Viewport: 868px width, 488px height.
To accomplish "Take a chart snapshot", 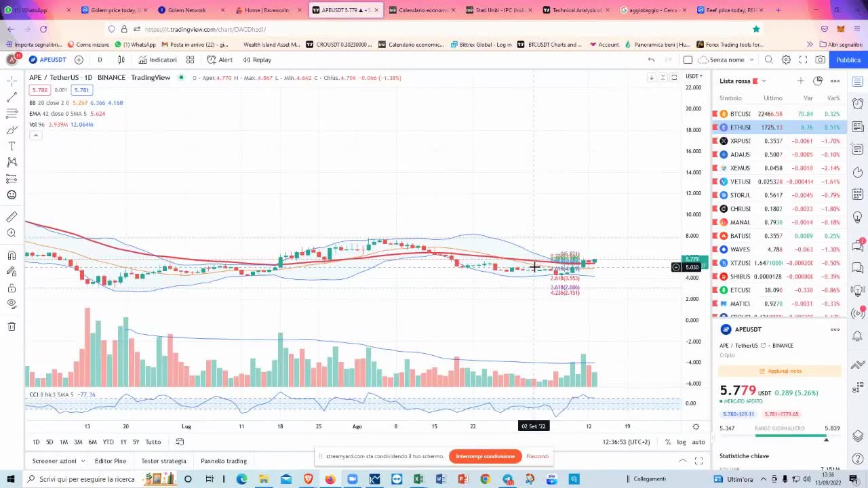I will tap(821, 60).
